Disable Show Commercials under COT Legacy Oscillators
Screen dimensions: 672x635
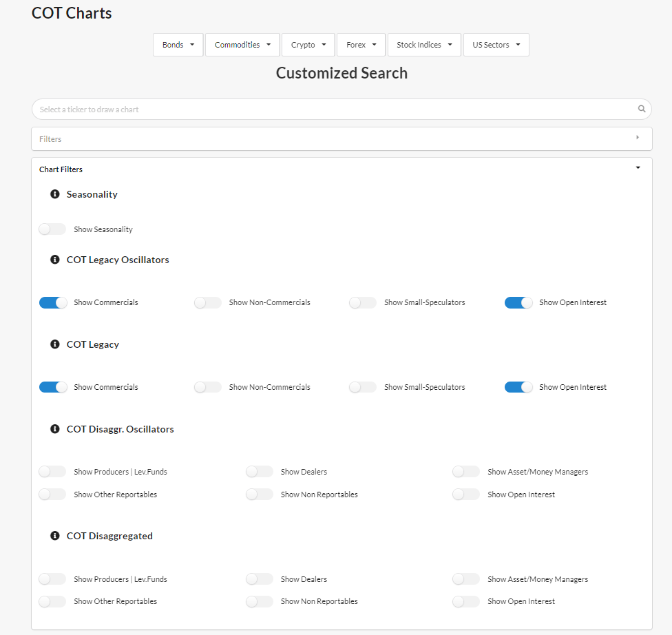53,302
